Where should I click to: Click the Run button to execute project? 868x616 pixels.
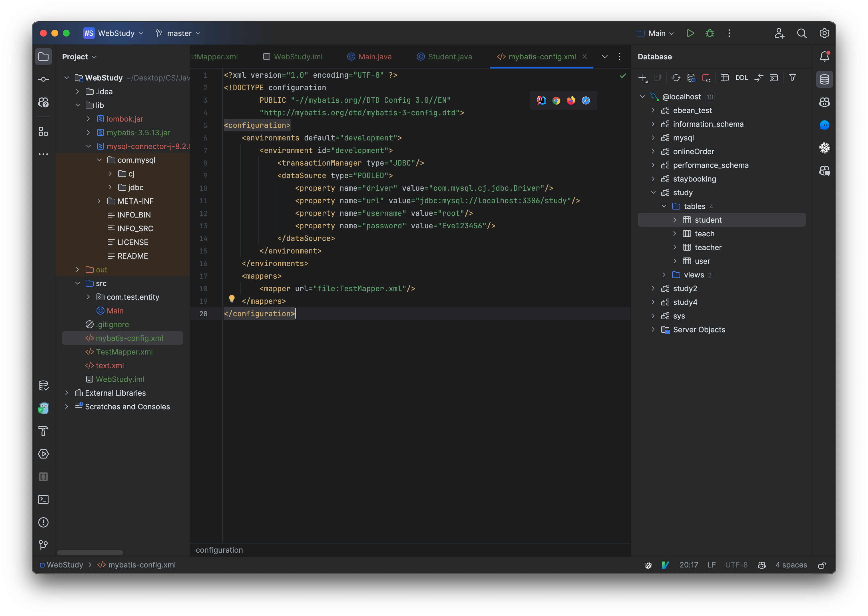(690, 33)
